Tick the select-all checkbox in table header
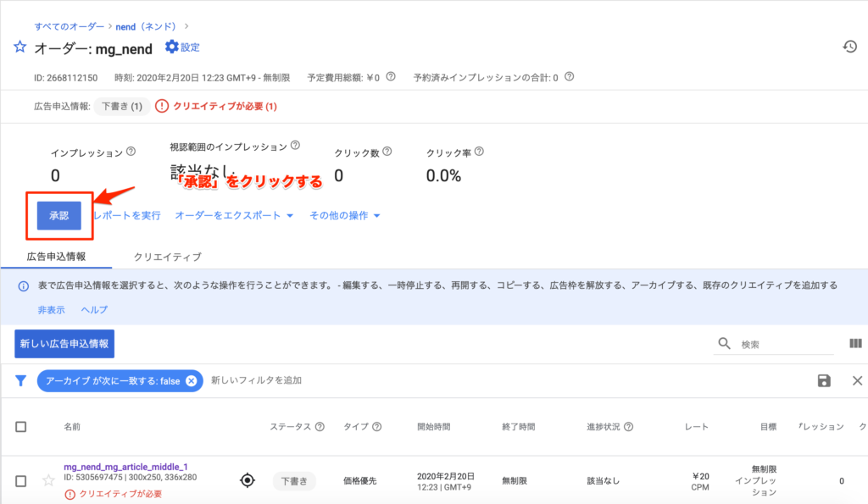 coord(21,427)
